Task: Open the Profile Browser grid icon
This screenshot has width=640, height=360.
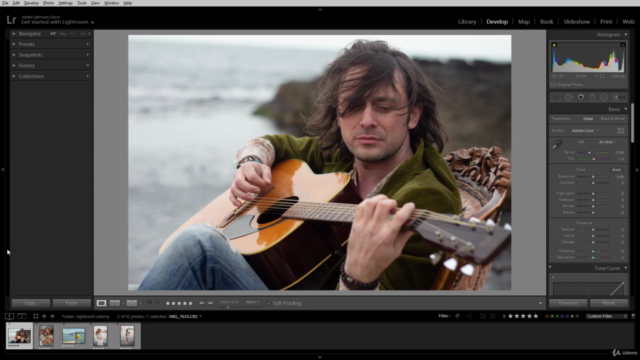Action: 620,131
